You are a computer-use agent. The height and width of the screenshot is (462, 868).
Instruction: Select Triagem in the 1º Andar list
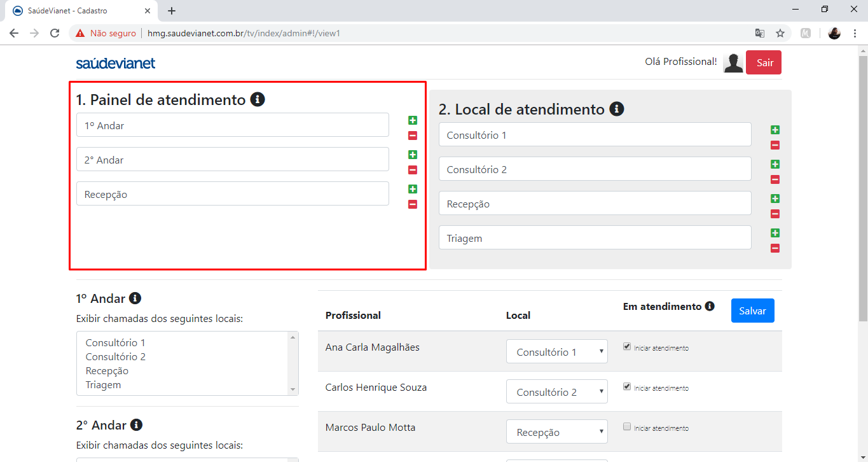(103, 385)
